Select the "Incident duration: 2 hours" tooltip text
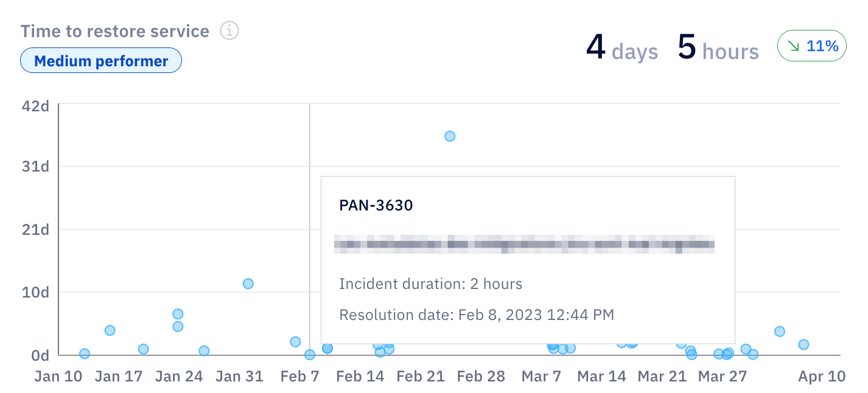 pos(430,283)
